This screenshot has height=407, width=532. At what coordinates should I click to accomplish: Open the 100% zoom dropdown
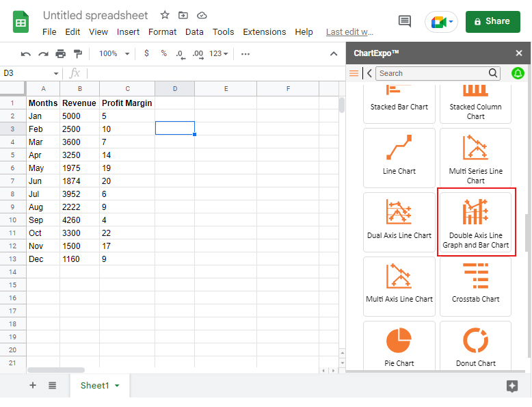pos(114,53)
